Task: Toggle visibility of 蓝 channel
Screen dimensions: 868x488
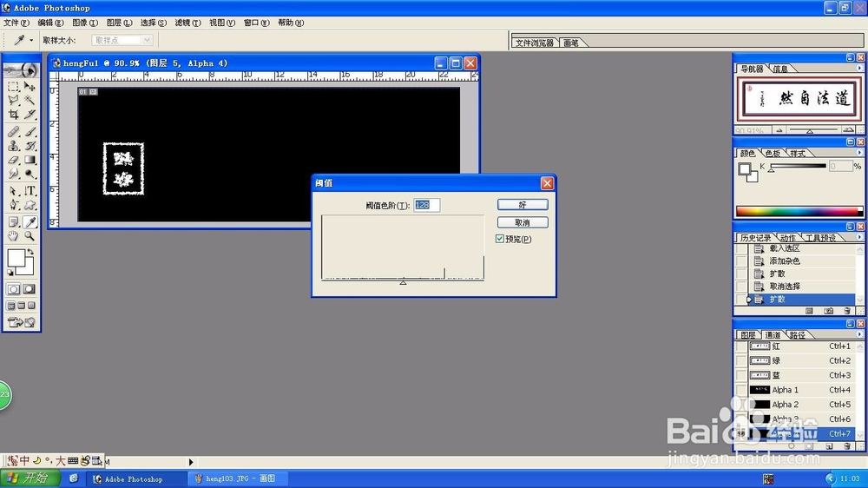Action: [740, 375]
